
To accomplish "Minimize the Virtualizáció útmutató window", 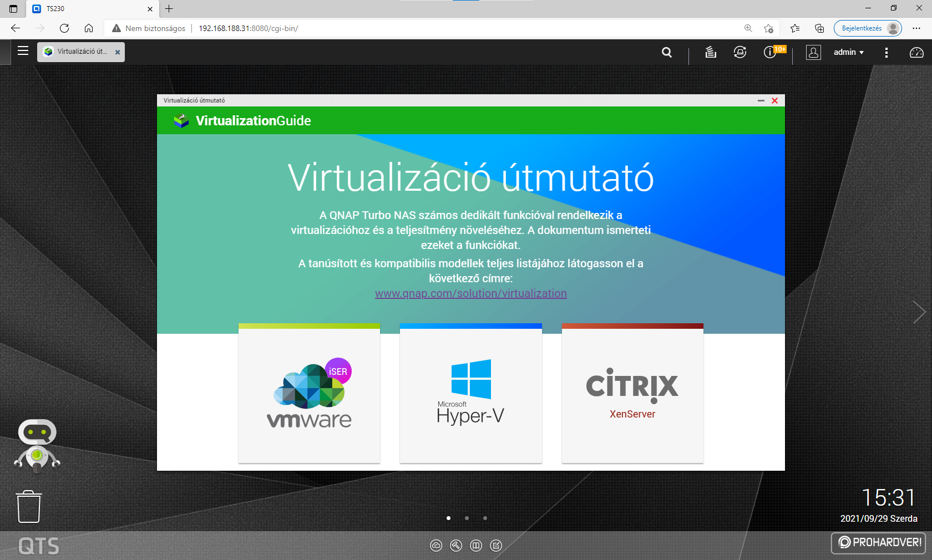I will coord(761,100).
